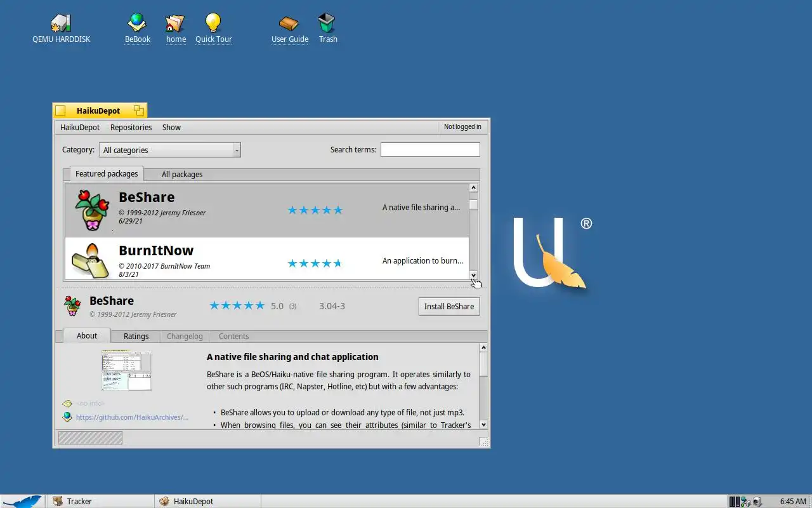Click the 5.0 star rating in details header

coord(237,305)
